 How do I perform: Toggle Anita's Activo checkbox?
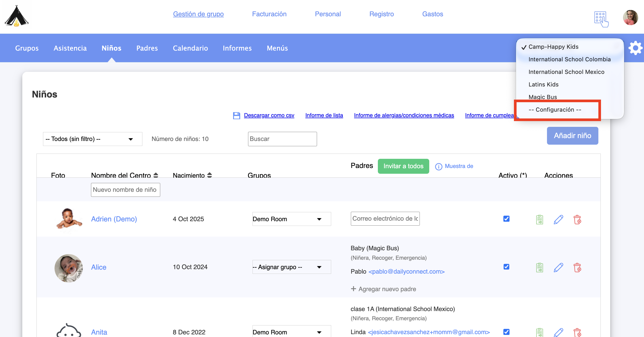(x=506, y=332)
